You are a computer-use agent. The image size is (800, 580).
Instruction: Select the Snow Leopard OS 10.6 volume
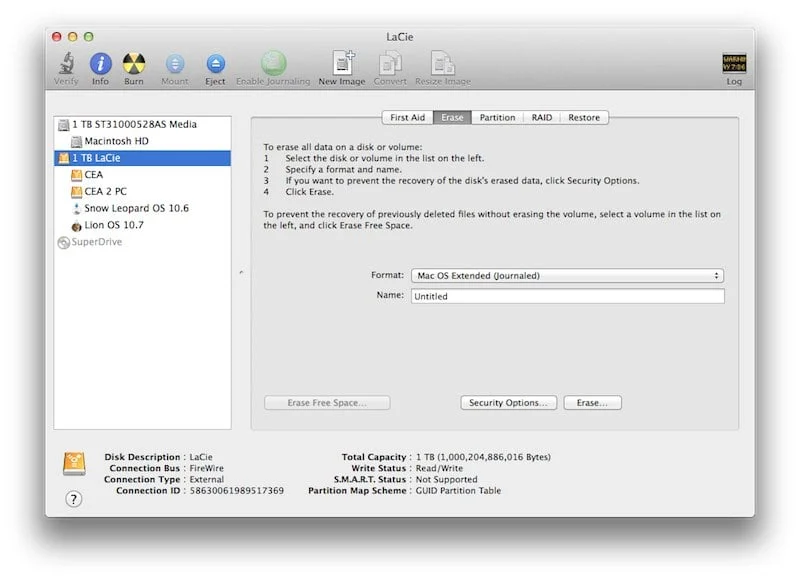pos(142,209)
